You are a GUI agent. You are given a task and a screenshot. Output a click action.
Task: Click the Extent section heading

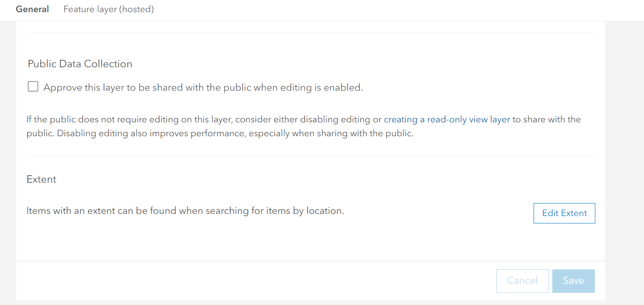(42, 179)
